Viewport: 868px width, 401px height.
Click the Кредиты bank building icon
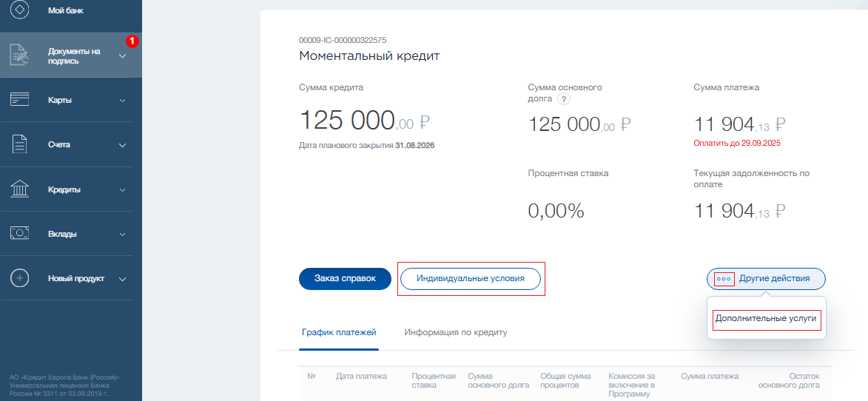tap(20, 189)
